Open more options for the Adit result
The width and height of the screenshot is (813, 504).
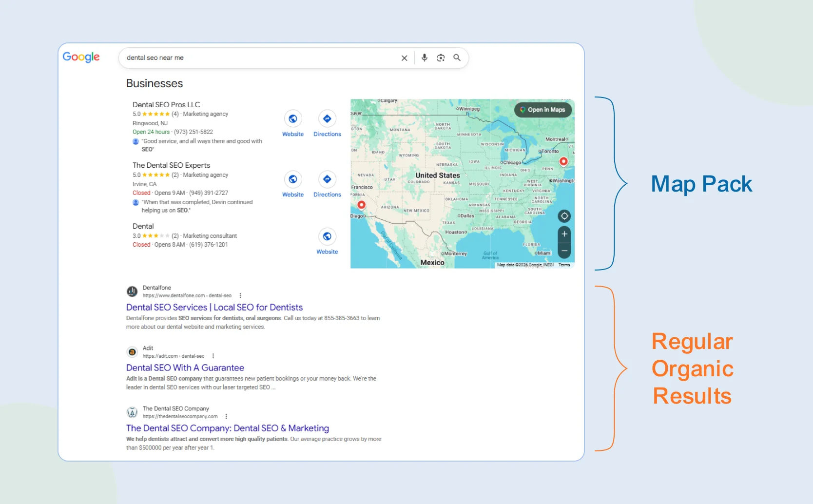(213, 356)
